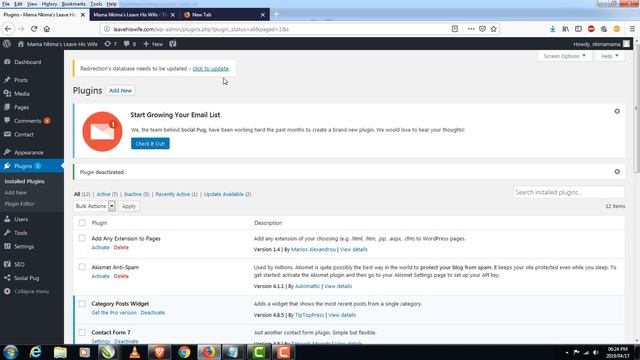Click the Apply bulk action button
The width and height of the screenshot is (640, 360).
coord(129,206)
